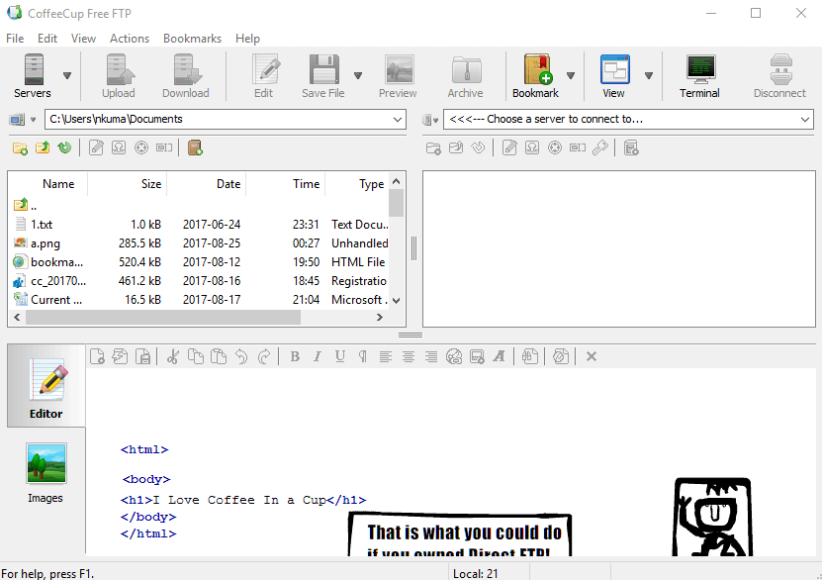Select the cc_20170... file row
This screenshot has width=822, height=580.
click(199, 281)
